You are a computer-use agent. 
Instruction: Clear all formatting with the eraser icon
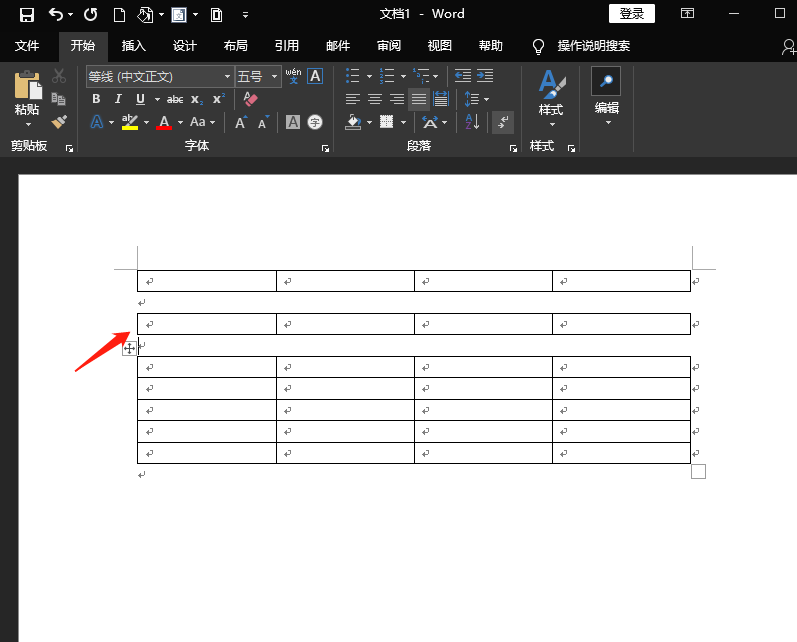(x=250, y=99)
